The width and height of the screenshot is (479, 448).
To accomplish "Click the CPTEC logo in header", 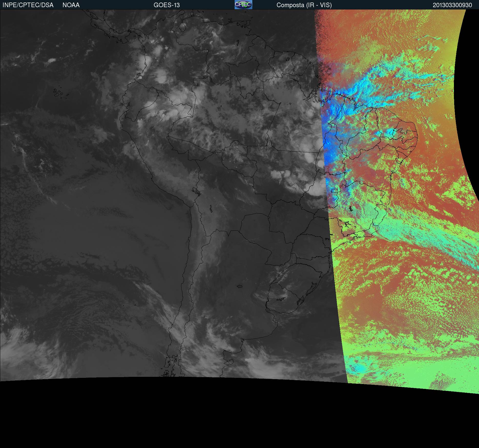I will 243,5.
